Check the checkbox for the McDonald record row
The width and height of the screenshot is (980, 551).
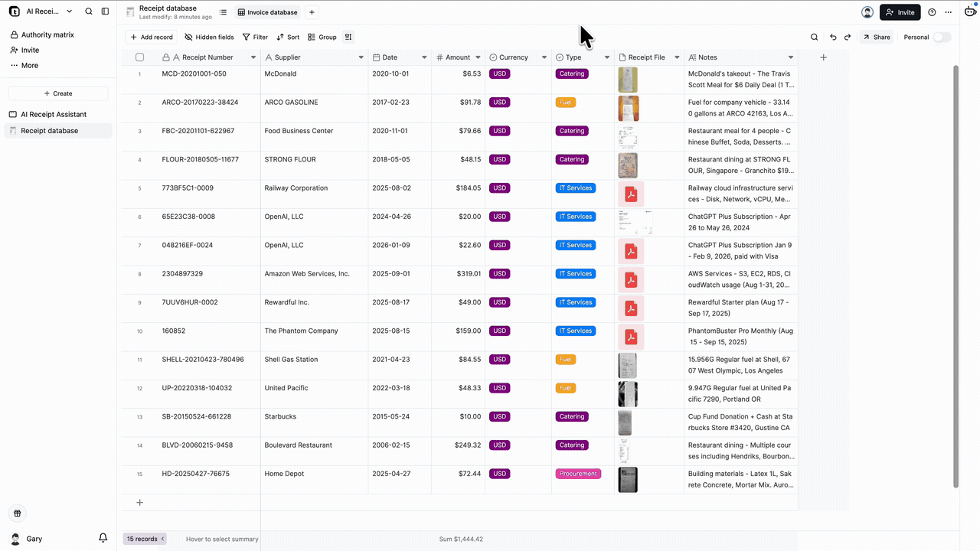point(139,73)
